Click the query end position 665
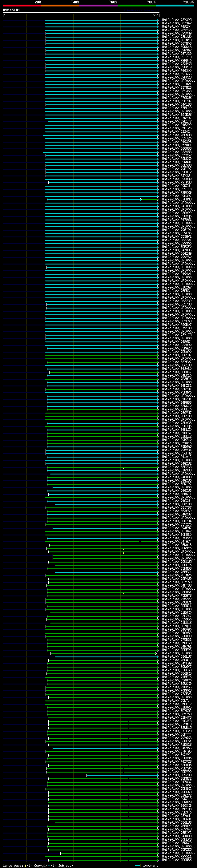 click(x=155, y=15)
